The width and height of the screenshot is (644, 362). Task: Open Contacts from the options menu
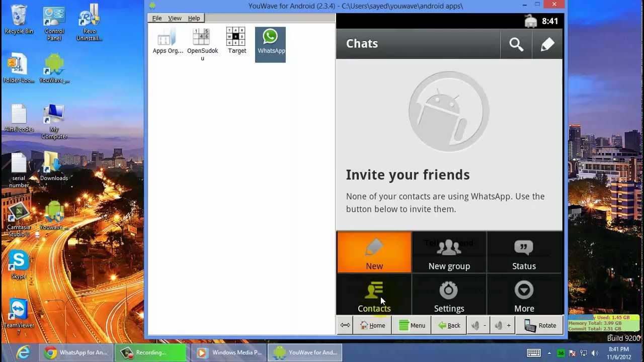pyautogui.click(x=374, y=295)
